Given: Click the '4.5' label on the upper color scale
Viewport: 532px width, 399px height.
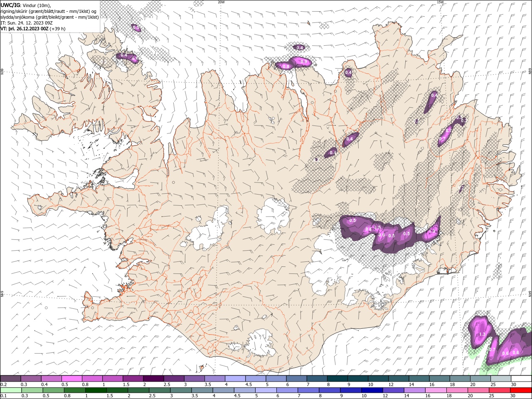Looking at the screenshot, I should (x=249, y=384).
